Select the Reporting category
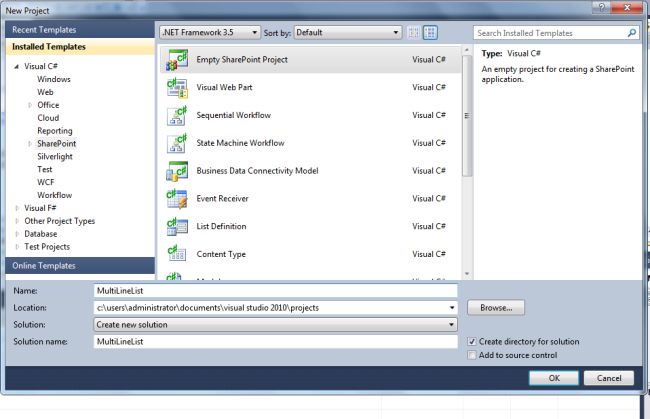Viewport: 650px width, 419px height. 55,131
